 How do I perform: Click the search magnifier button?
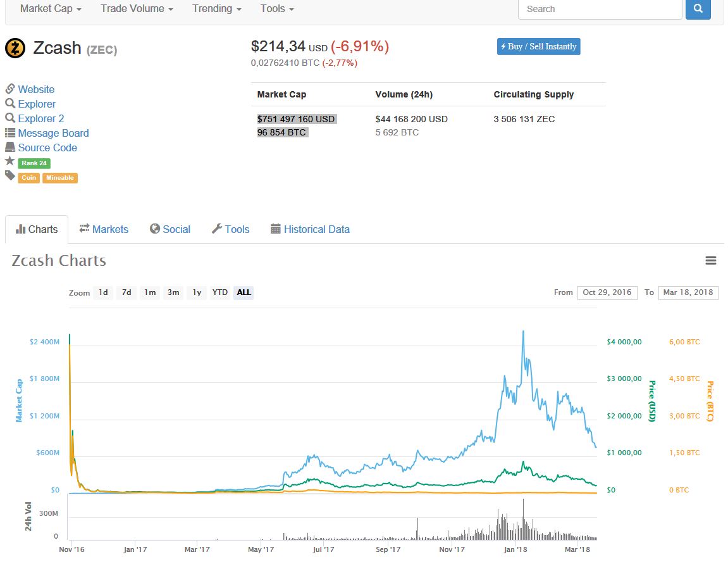(x=698, y=9)
